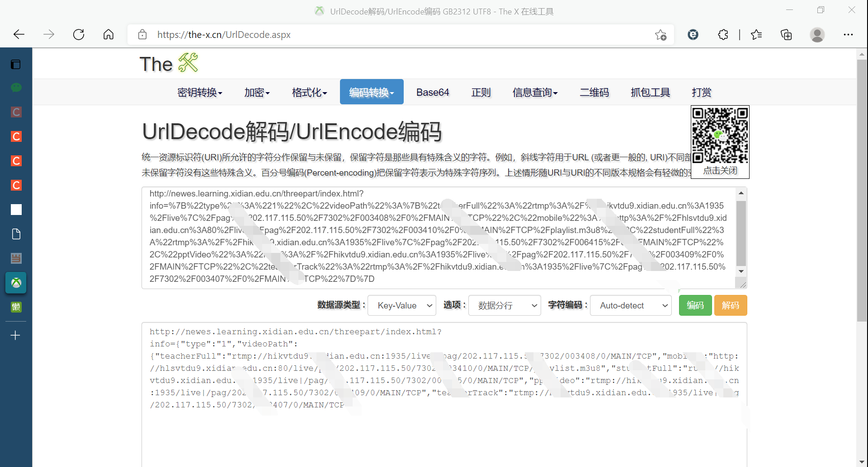Close the QR code via 点击关闭
The width and height of the screenshot is (868, 467).
720,171
